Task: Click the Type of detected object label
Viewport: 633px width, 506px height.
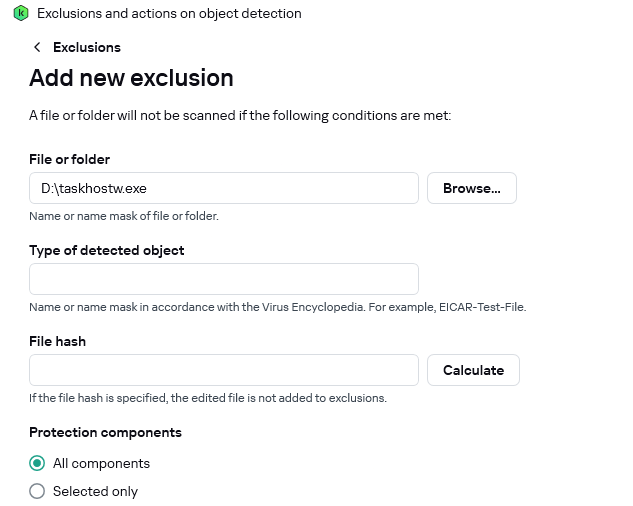Action: coord(107,250)
